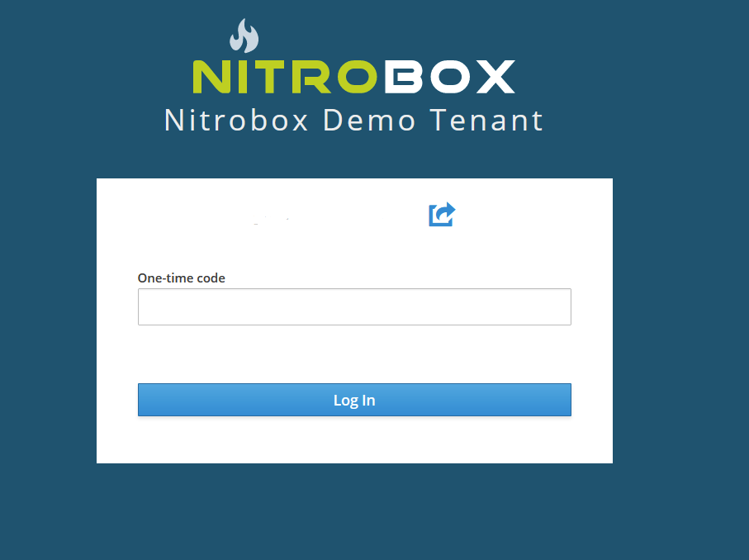The height and width of the screenshot is (560, 749).
Task: Click the 'One-time code' label
Action: coord(182,278)
